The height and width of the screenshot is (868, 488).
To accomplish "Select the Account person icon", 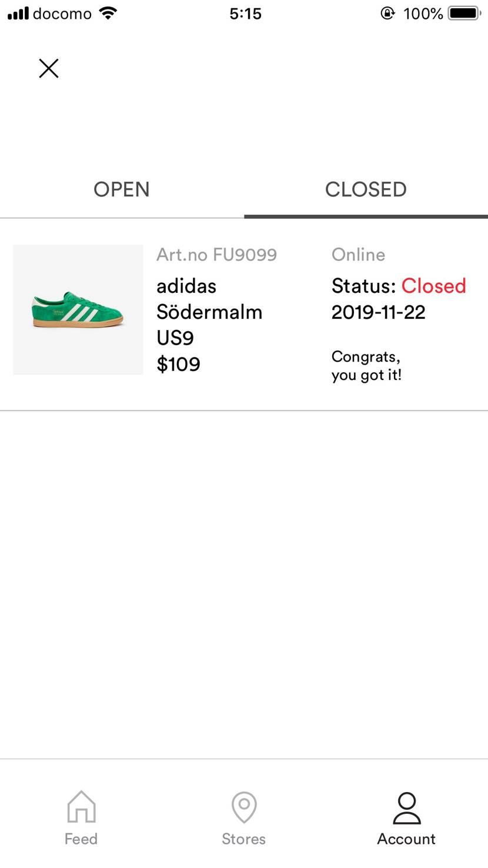I will coord(406,807).
